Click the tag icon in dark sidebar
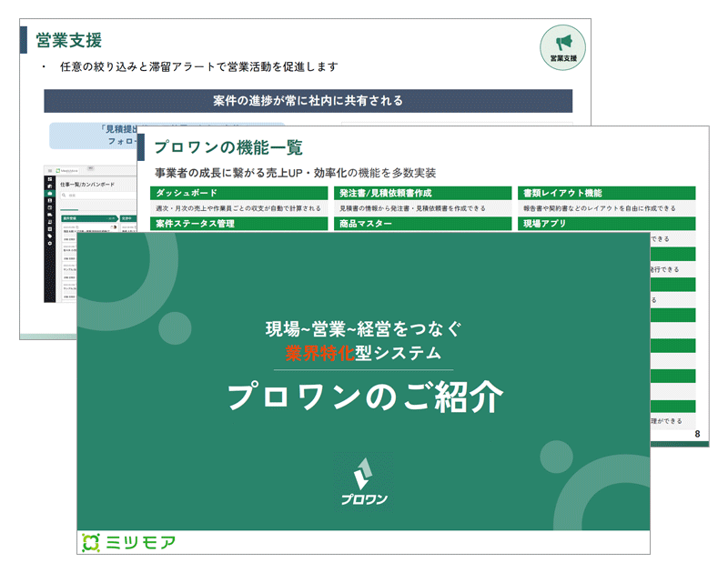728x573 pixels. pyautogui.click(x=50, y=236)
